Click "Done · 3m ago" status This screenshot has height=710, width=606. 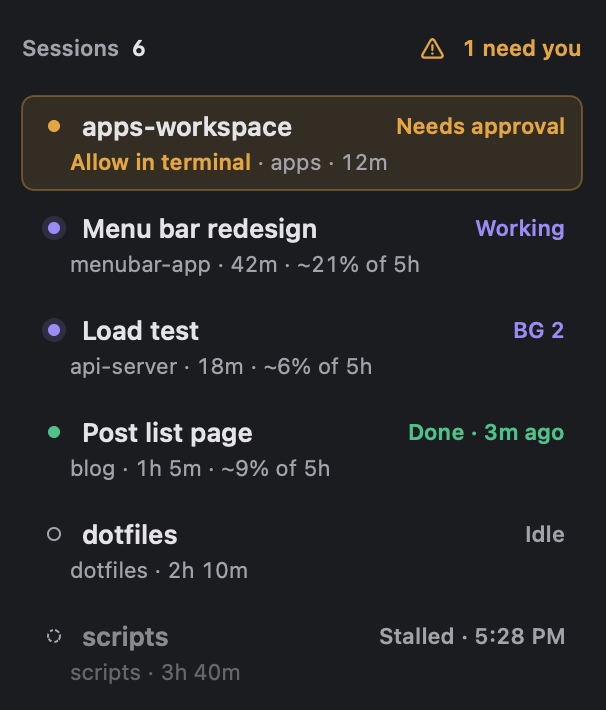click(486, 432)
